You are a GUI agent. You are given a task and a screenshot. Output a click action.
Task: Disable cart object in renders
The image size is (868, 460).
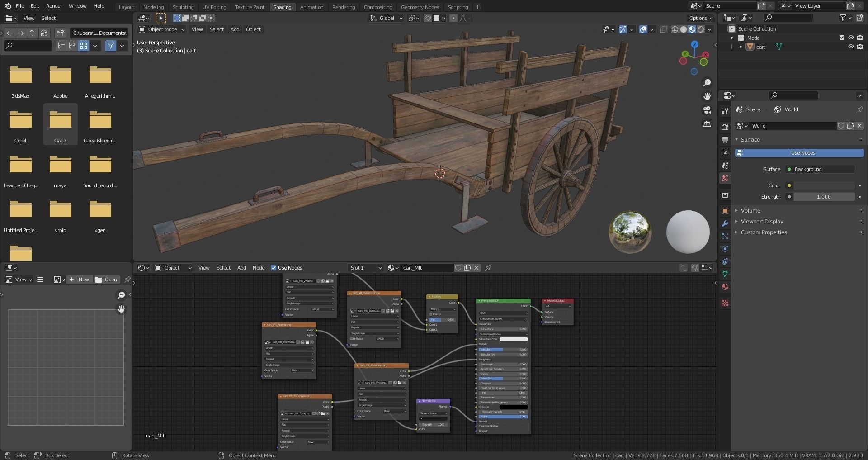coord(859,47)
